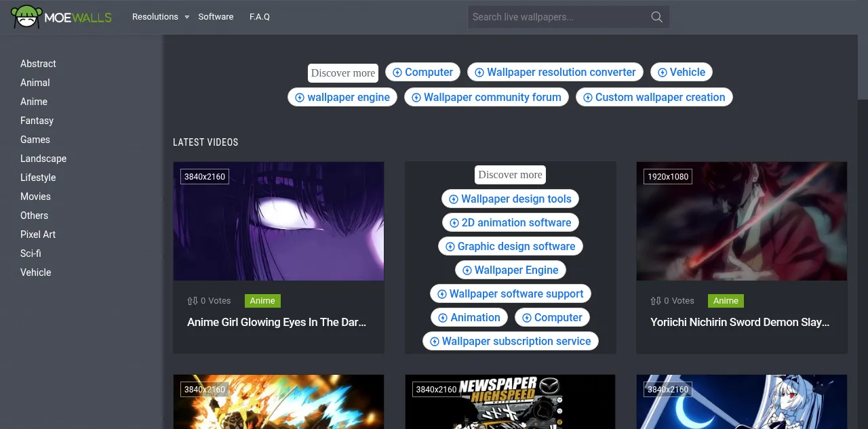Click the Animation pill

coord(469,317)
